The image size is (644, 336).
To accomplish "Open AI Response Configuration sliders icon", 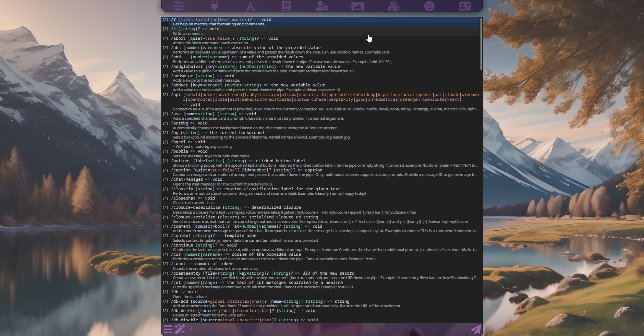I will pyautogui.click(x=179, y=6).
